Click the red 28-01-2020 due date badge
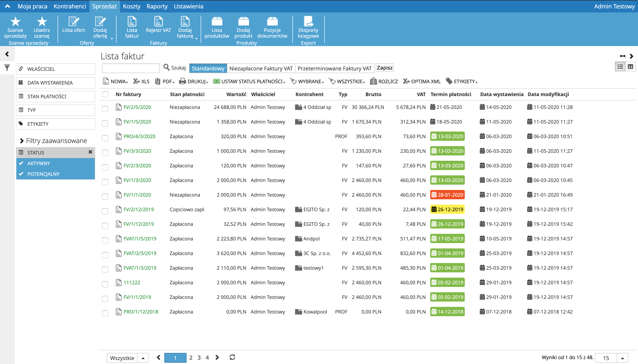Screen dimensions: 638x364 coord(447,195)
